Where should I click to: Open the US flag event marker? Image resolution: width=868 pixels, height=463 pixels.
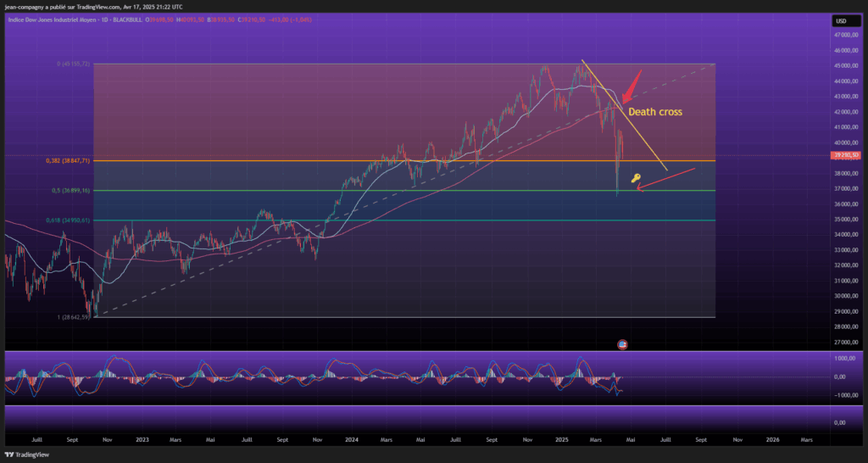pyautogui.click(x=622, y=344)
